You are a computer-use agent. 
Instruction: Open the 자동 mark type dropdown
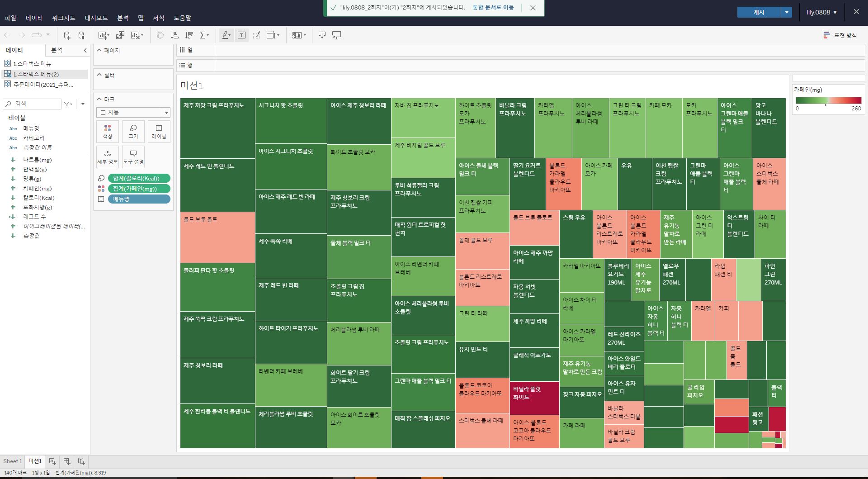133,112
